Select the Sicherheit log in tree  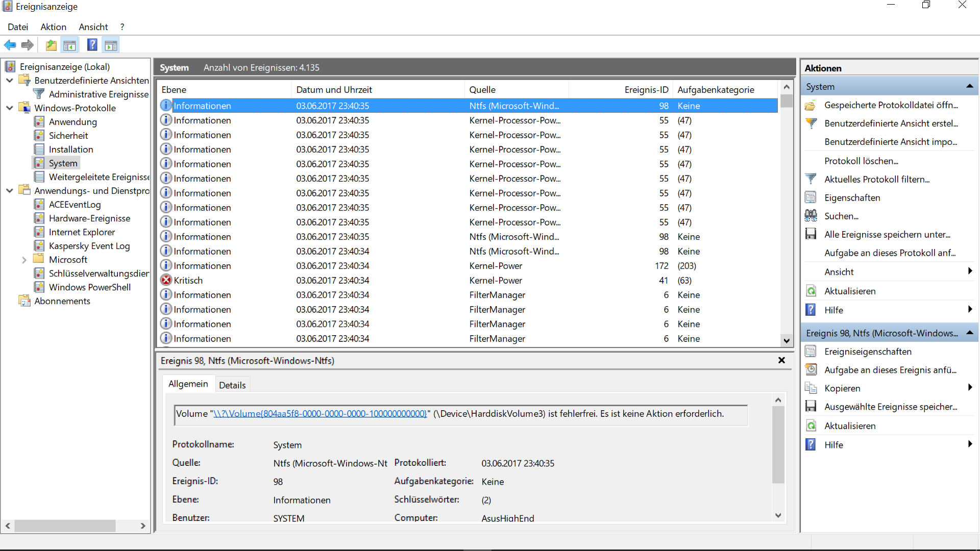coord(68,136)
